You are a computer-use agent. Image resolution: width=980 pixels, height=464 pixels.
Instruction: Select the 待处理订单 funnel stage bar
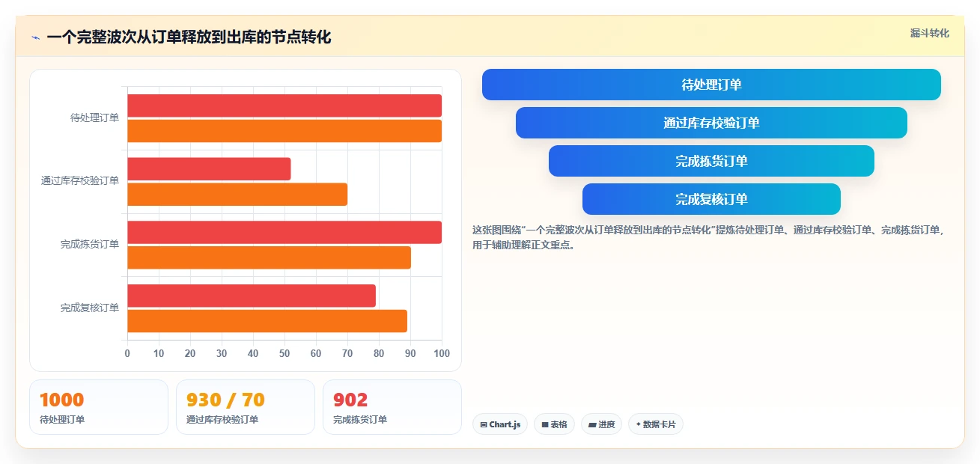(x=711, y=85)
